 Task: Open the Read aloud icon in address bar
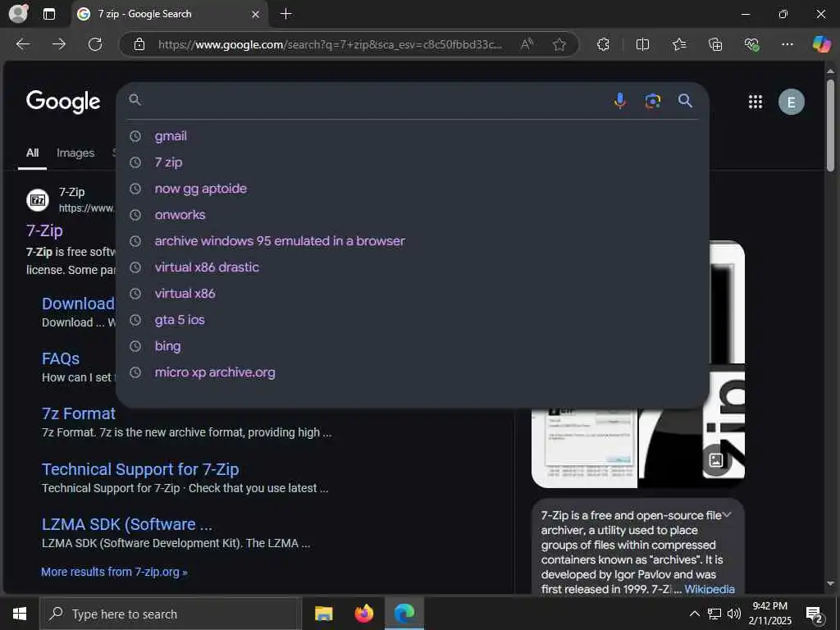coord(527,44)
